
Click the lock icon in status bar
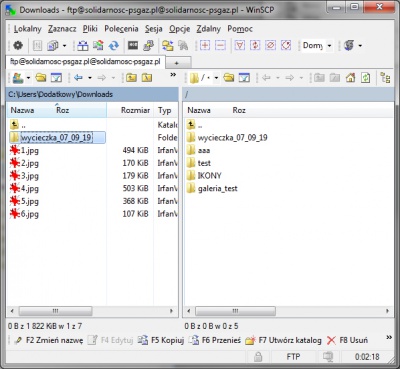(x=258, y=357)
